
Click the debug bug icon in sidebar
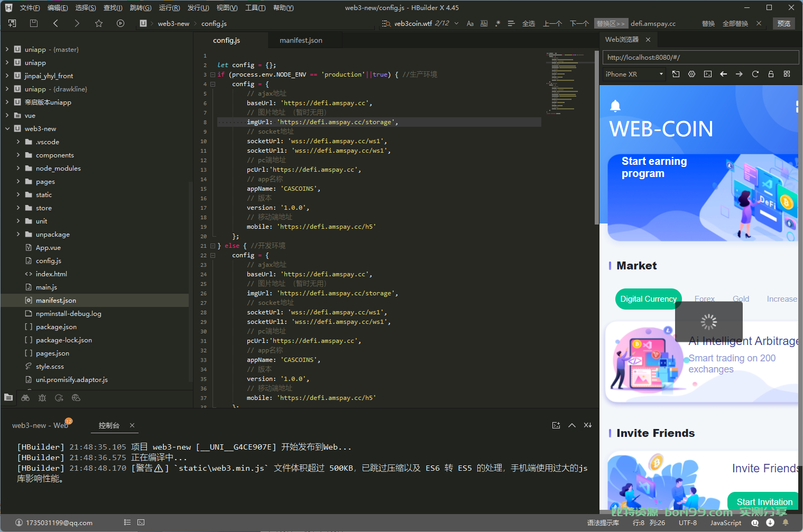42,398
